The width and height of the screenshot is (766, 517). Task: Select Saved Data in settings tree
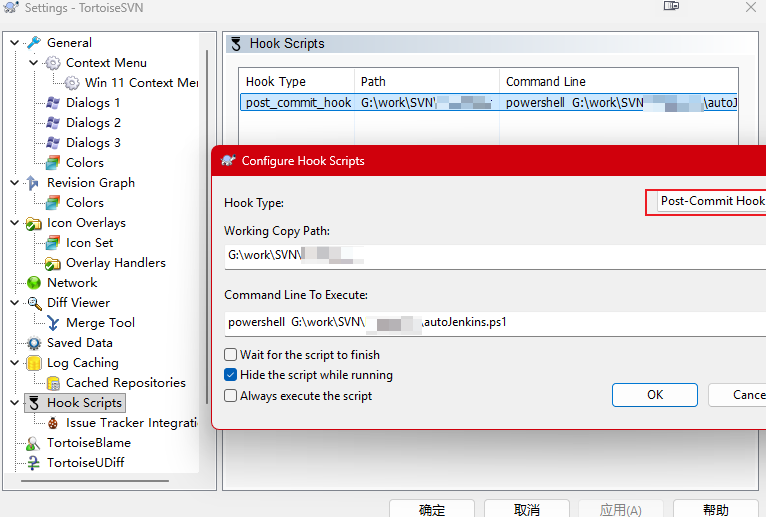(x=79, y=343)
